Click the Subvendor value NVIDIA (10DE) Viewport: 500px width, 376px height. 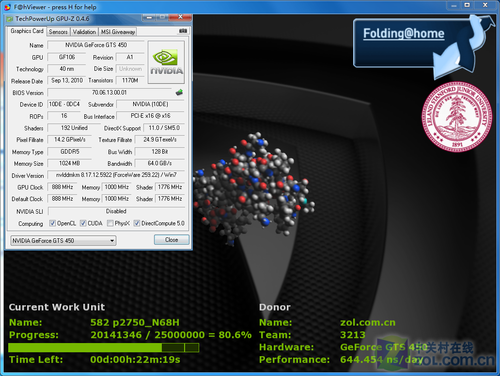(150, 104)
